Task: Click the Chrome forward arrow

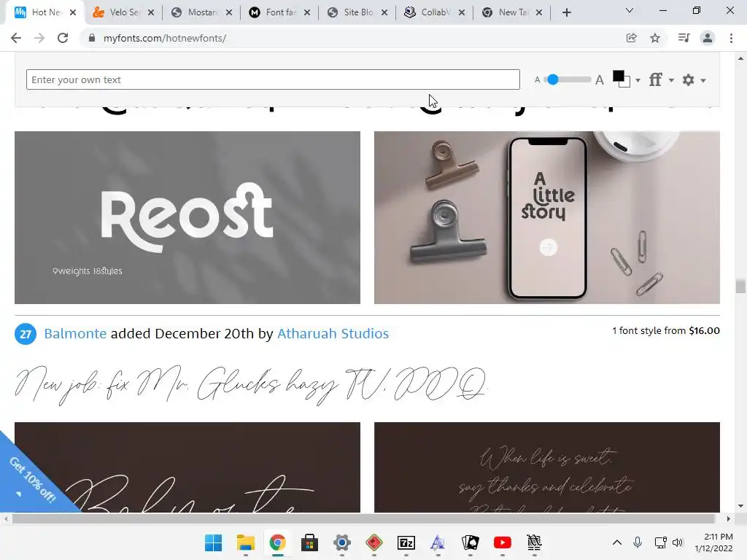Action: [x=39, y=38]
